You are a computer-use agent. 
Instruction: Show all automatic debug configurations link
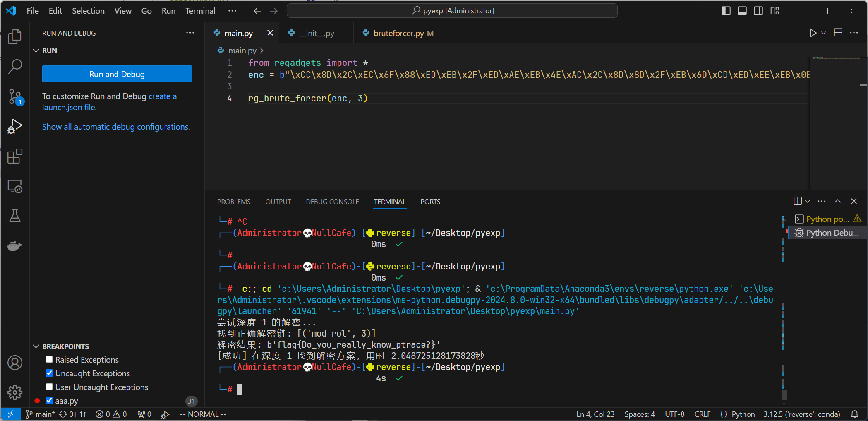(x=116, y=127)
